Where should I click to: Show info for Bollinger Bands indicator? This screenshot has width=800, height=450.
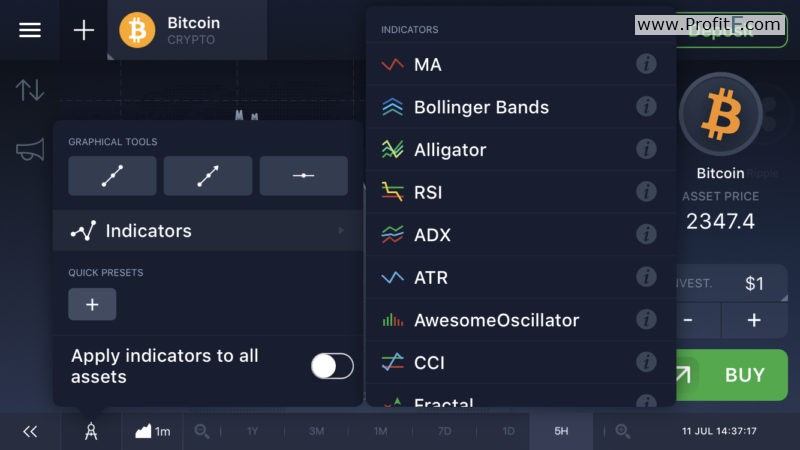click(646, 107)
